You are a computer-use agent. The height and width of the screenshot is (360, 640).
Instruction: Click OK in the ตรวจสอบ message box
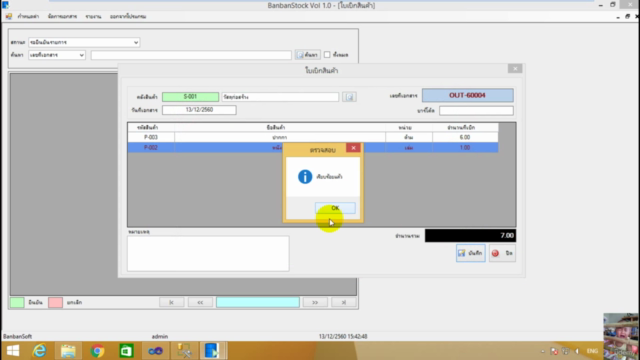335,208
